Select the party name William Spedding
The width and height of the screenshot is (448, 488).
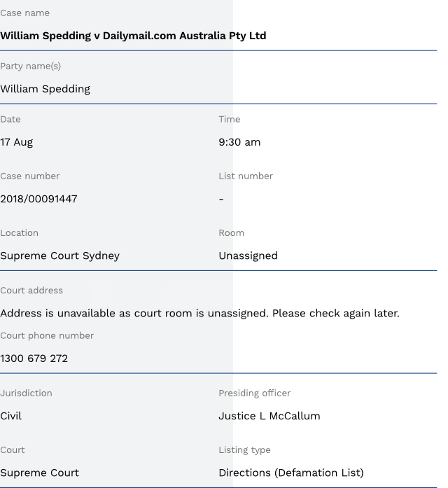tap(45, 89)
